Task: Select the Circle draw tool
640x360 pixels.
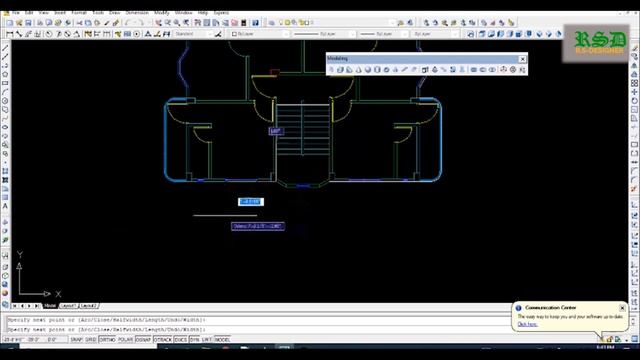Action: (5, 101)
